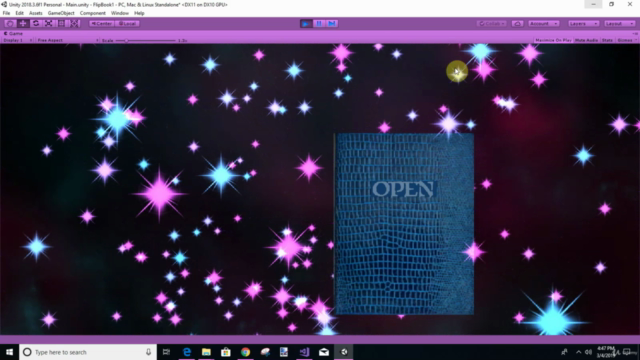Open the Layers dropdown
Viewport: 640px width, 360px height.
click(583, 24)
